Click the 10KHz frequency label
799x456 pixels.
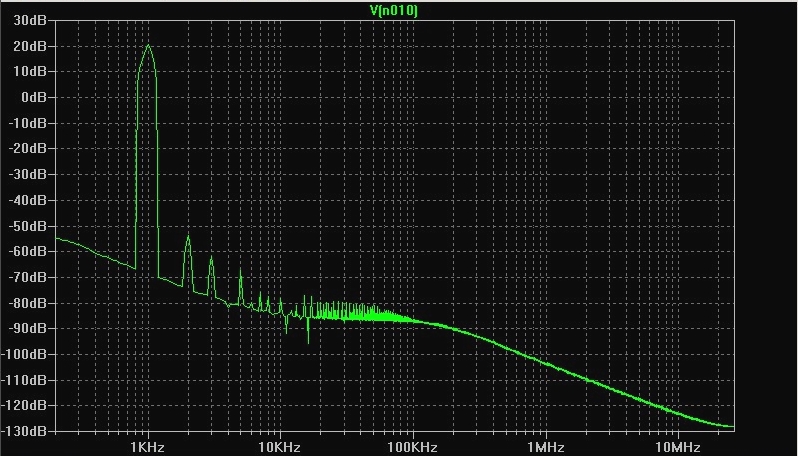click(x=279, y=448)
